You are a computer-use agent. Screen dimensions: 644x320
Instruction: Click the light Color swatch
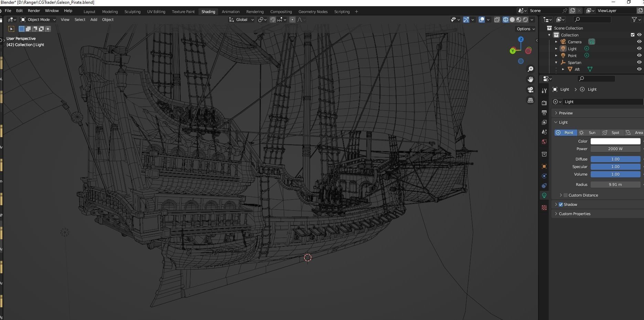615,141
